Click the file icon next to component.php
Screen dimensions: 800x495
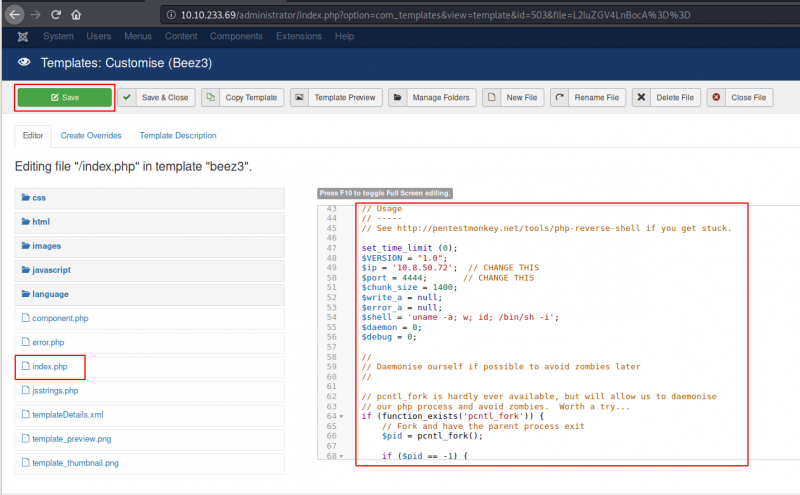(26, 317)
